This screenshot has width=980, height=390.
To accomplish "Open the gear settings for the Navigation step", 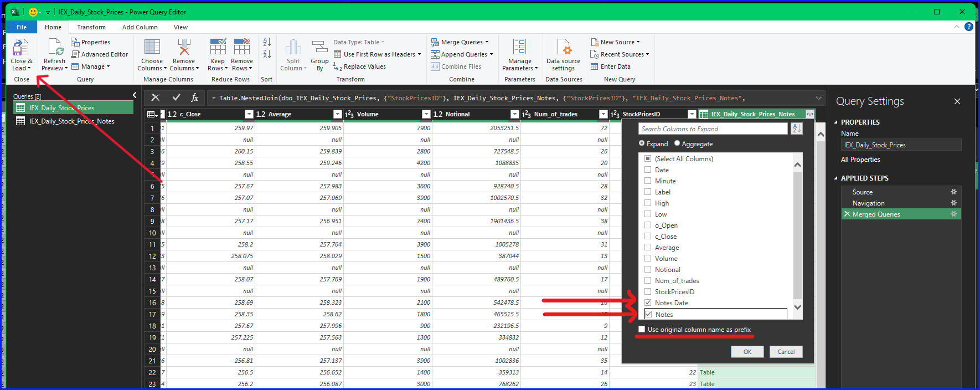I will [x=953, y=203].
